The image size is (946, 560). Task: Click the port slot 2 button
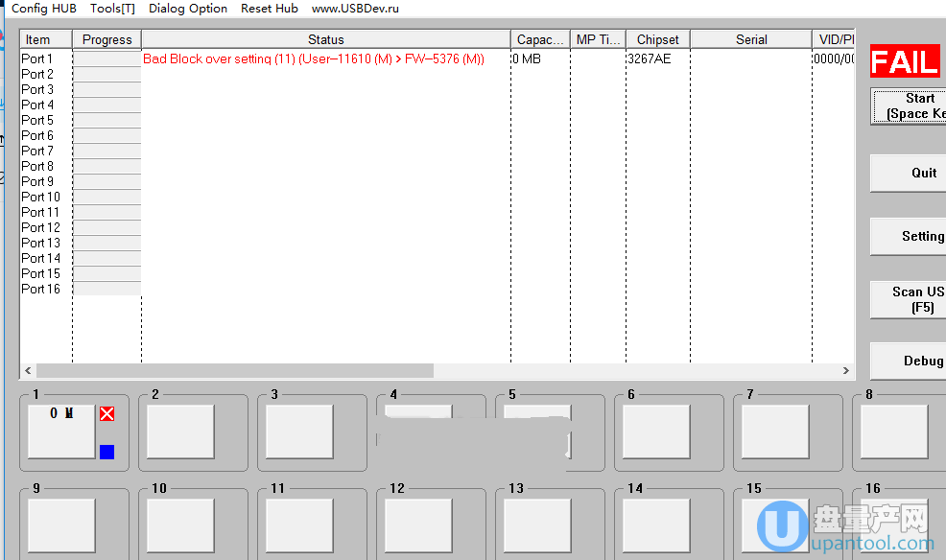pyautogui.click(x=180, y=431)
